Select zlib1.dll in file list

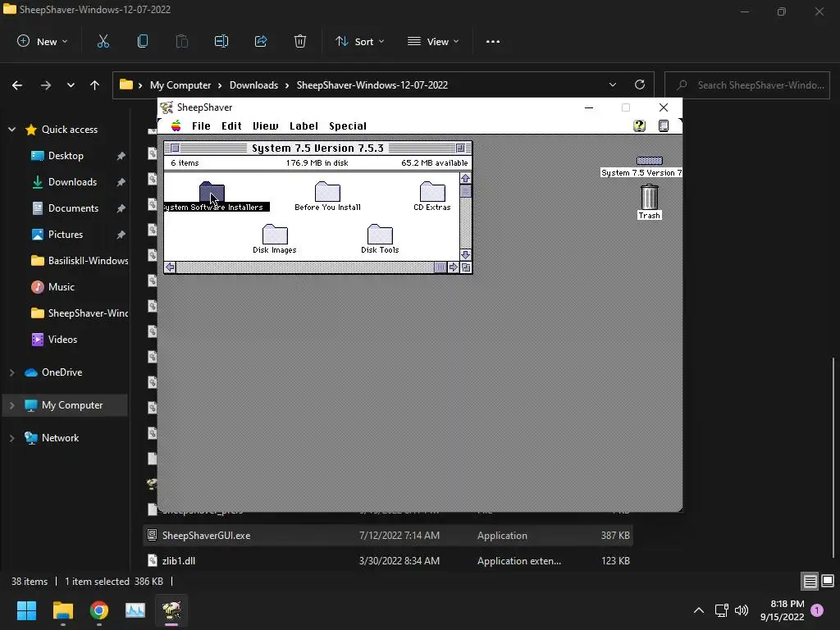point(388,561)
